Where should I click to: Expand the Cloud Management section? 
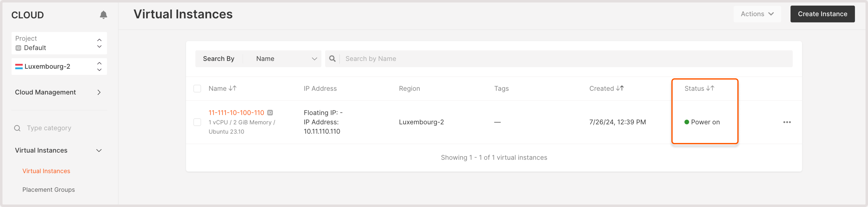(x=99, y=92)
